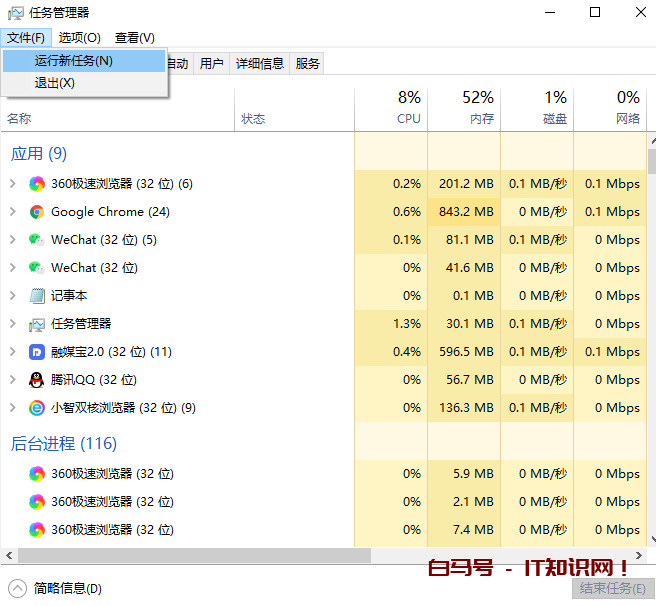
Task: Click the 结束任务(E) button
Action: (611, 589)
